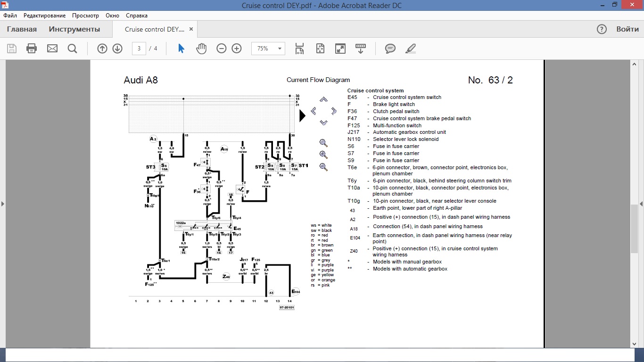Activate the Hand pan tool
The width and height of the screenshot is (644, 362).
pyautogui.click(x=201, y=49)
